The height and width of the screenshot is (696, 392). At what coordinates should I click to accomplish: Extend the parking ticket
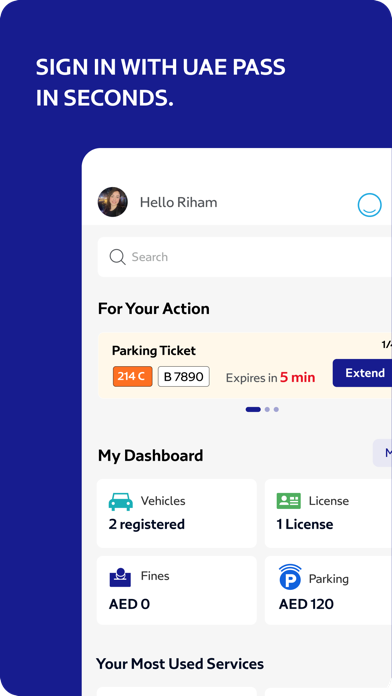pyautogui.click(x=362, y=373)
